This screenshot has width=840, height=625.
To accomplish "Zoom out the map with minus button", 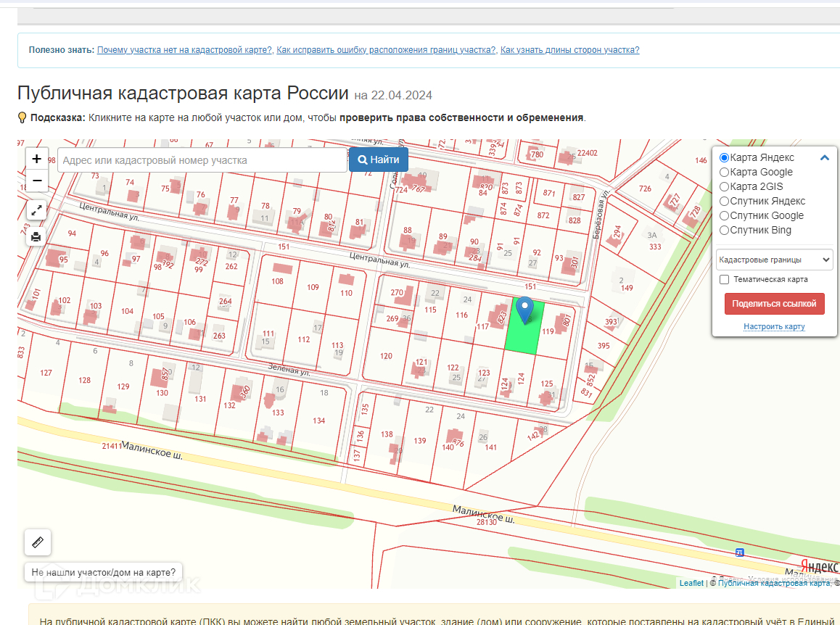I will (37, 181).
